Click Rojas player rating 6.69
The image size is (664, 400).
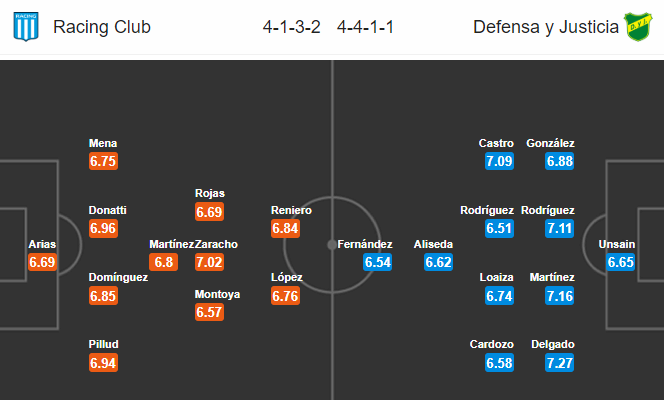pyautogui.click(x=209, y=212)
